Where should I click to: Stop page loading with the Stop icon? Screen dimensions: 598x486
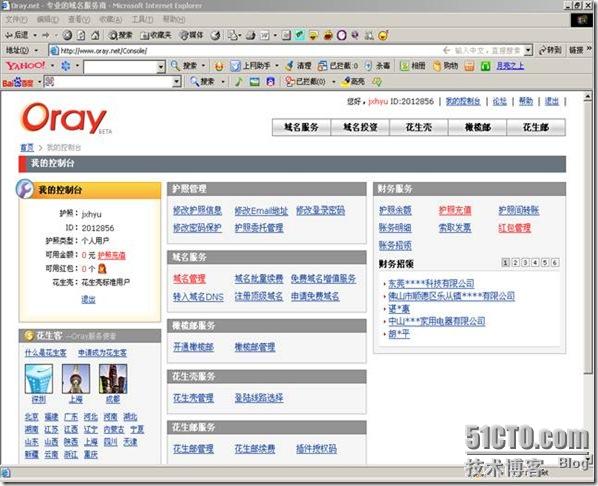click(x=68, y=35)
